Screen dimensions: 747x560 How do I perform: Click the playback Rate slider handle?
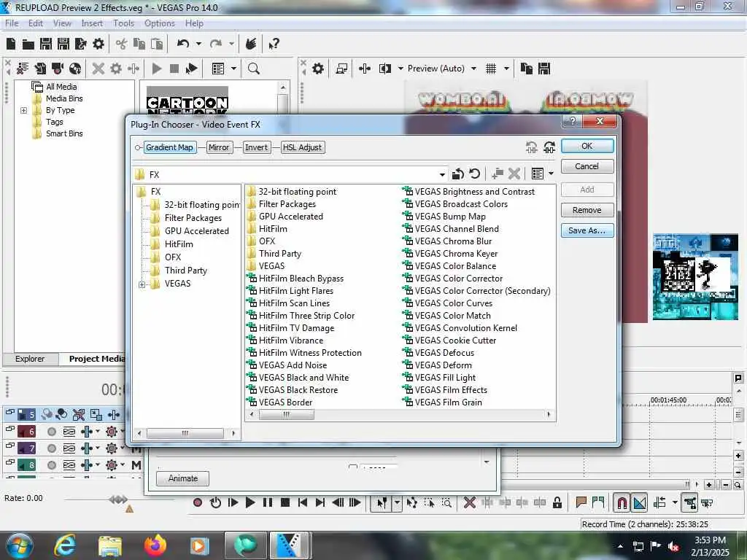pos(118,499)
